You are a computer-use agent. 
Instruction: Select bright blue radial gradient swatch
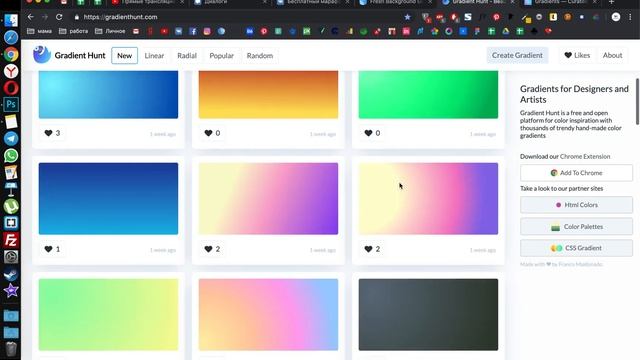108,95
